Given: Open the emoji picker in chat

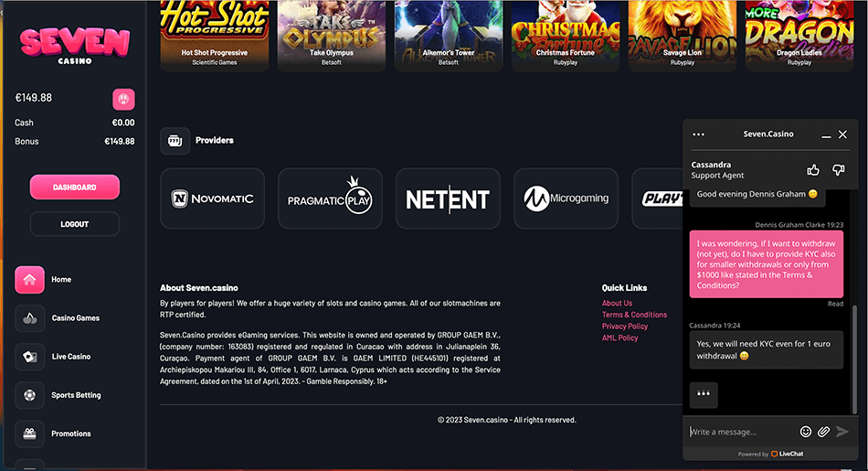Looking at the screenshot, I should click(x=806, y=432).
